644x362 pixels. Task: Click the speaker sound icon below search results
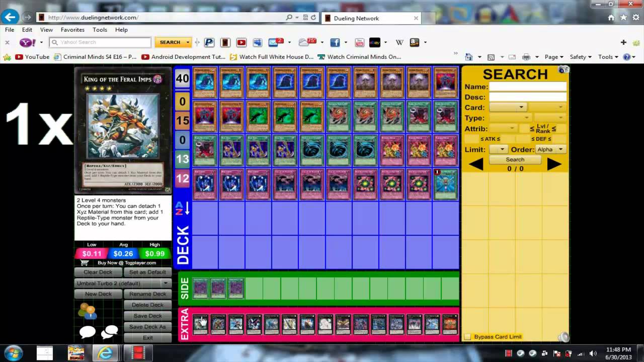(x=564, y=337)
